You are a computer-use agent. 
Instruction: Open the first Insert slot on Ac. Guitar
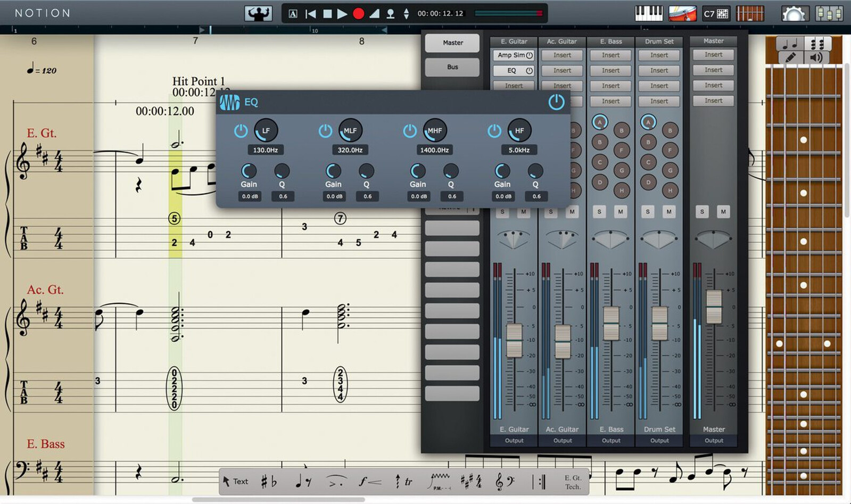click(x=562, y=55)
